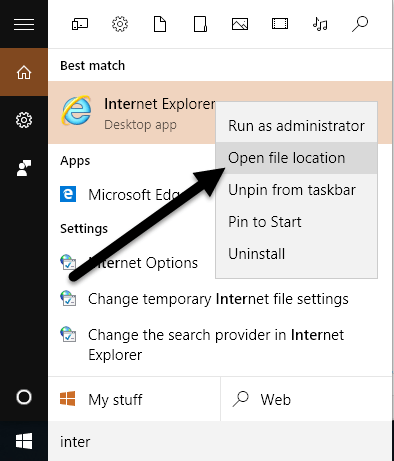
Task: Select Run as administrator
Action: click(296, 126)
